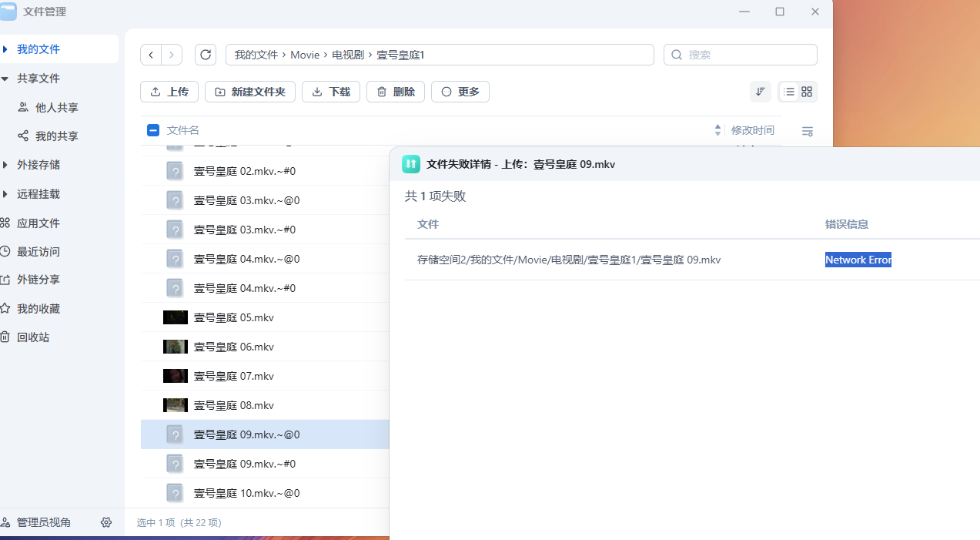Click the unknown file icon of 壹号皇庭 10.mkv.~@0

pyautogui.click(x=175, y=493)
